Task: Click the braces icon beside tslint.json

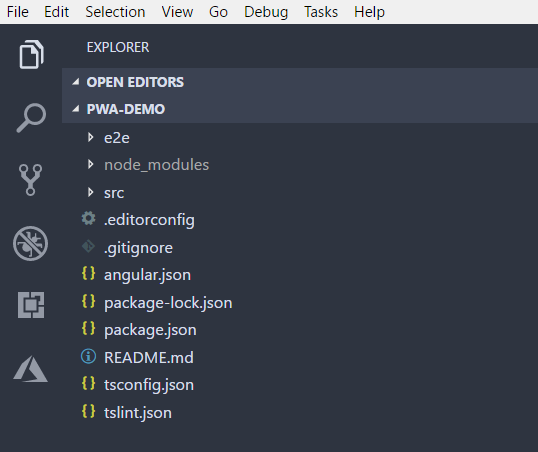Action: coord(89,411)
